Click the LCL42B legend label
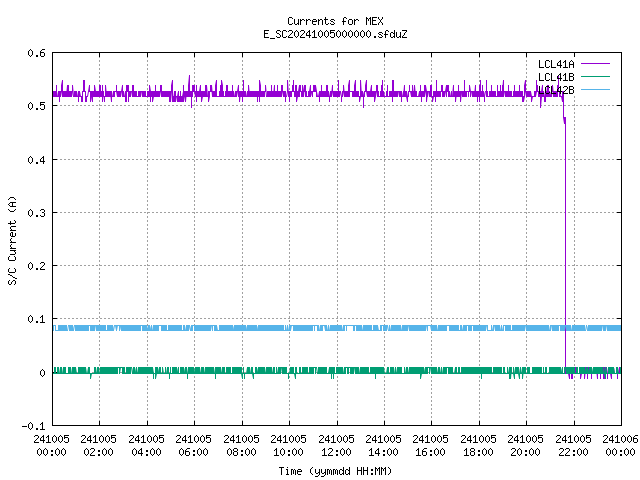 click(556, 90)
